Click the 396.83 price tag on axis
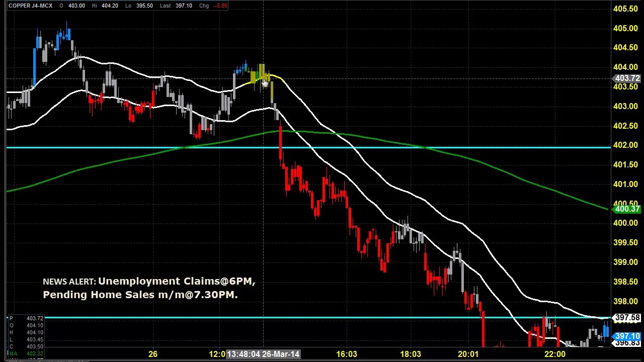 pos(627,343)
